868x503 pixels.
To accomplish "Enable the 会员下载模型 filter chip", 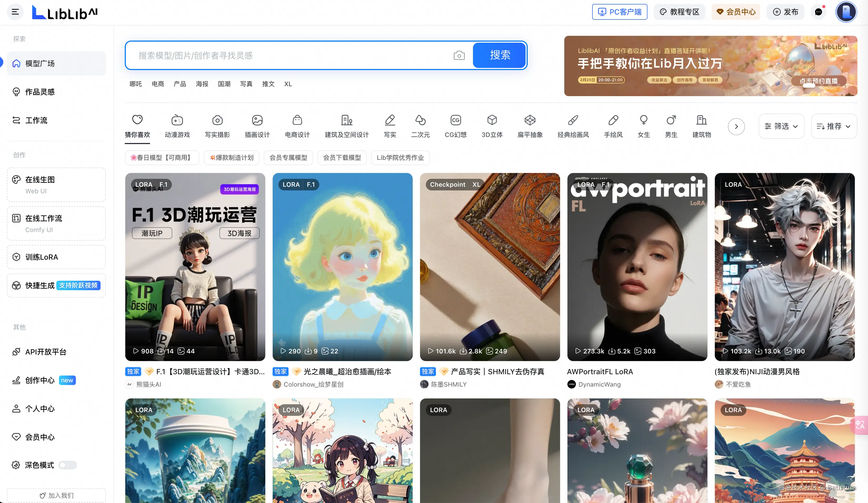I will pyautogui.click(x=342, y=157).
